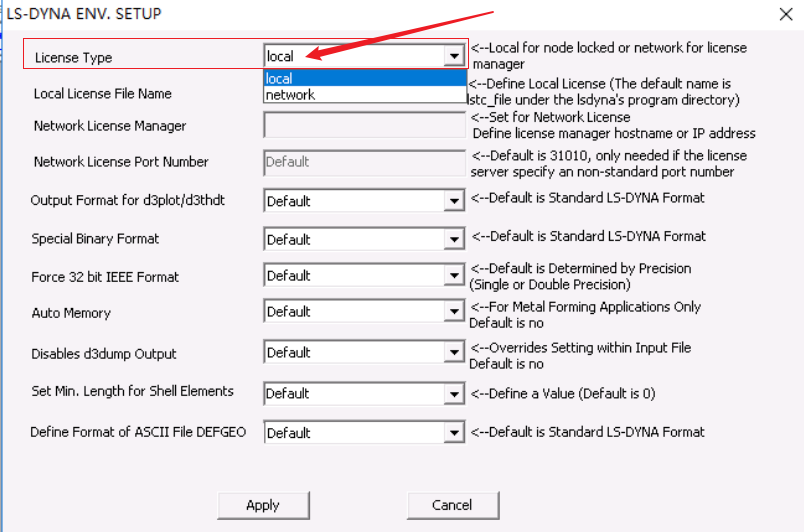This screenshot has width=804, height=532.
Task: Close the LS-DYNA ENV. SETUP dialog
Action: [784, 14]
